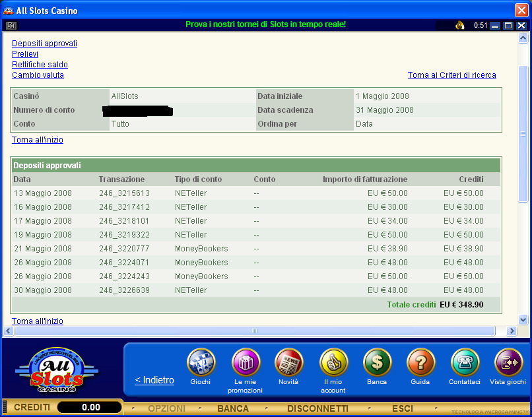This screenshot has height=417, width=532.
Task: Click the small window icon at top-left bar
Action: pyautogui.click(x=11, y=26)
